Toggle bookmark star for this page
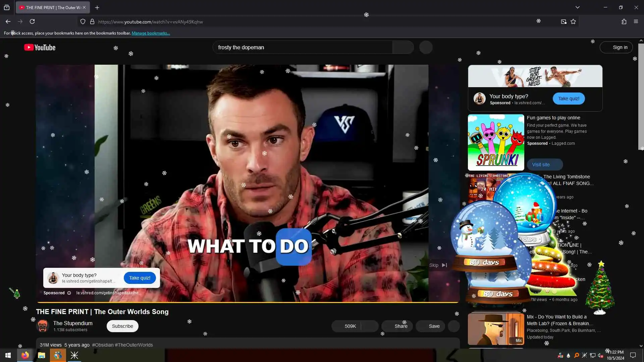Image resolution: width=644 pixels, height=362 pixels. [573, 22]
